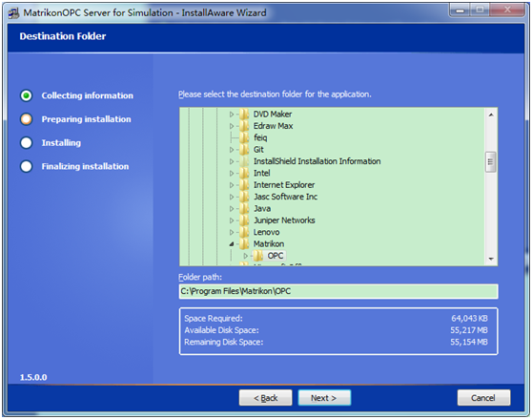532x419 pixels.
Task: Click the Installing step indicator
Action: point(26,142)
